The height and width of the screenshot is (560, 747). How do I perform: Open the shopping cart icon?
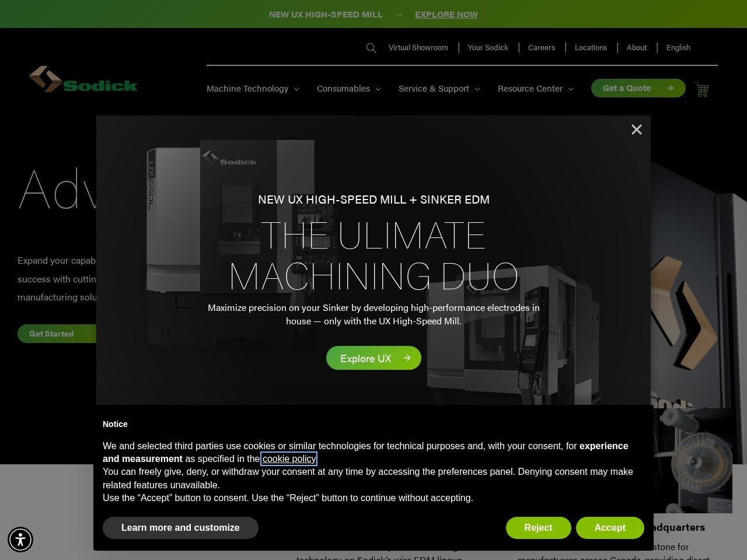[701, 89]
